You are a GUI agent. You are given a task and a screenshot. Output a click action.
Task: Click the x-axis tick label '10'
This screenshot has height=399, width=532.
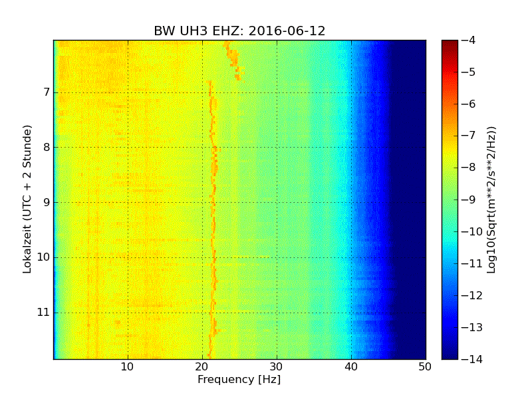(127, 367)
